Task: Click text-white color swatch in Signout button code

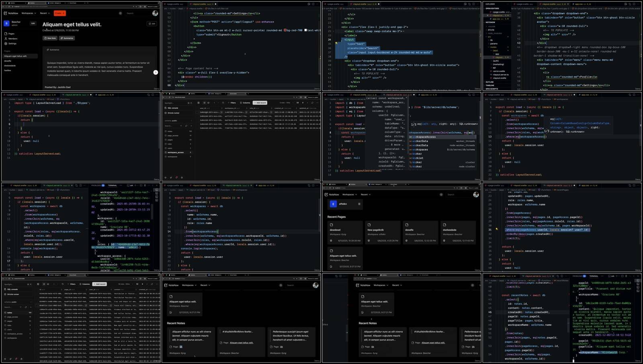Action: 306,30
